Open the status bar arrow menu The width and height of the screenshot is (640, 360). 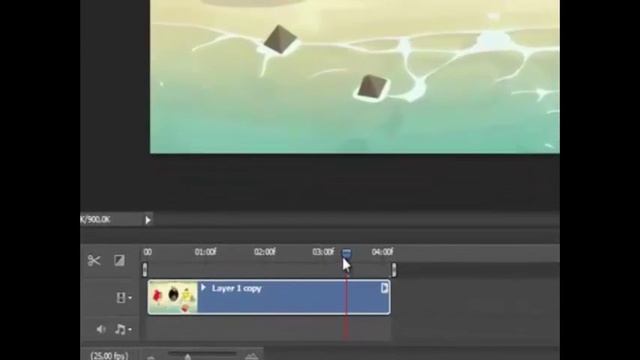pos(148,220)
